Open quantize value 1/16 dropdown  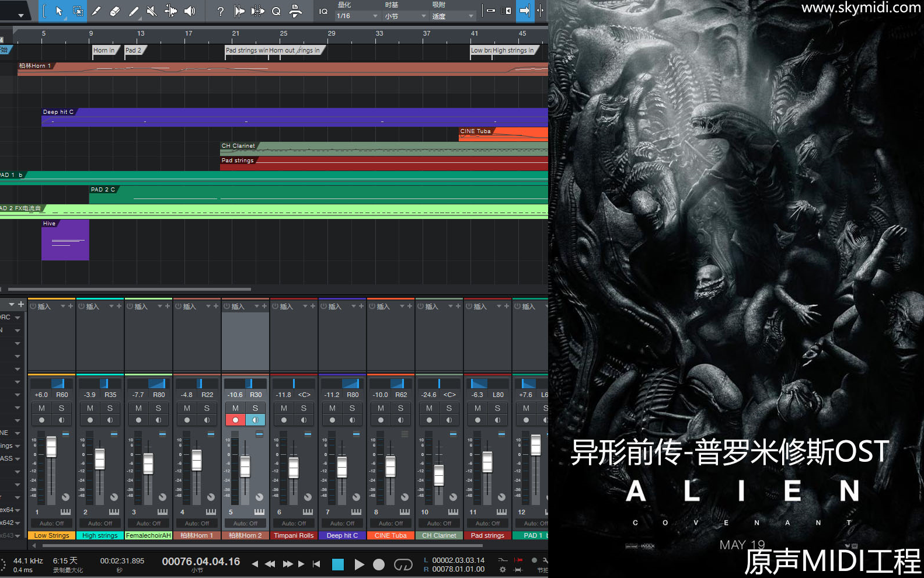tap(357, 16)
